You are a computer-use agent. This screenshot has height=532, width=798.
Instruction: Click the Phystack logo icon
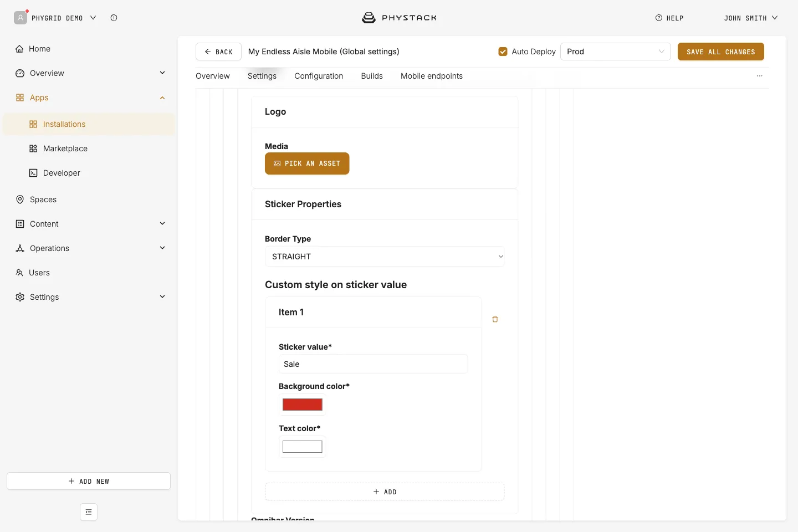point(369,18)
